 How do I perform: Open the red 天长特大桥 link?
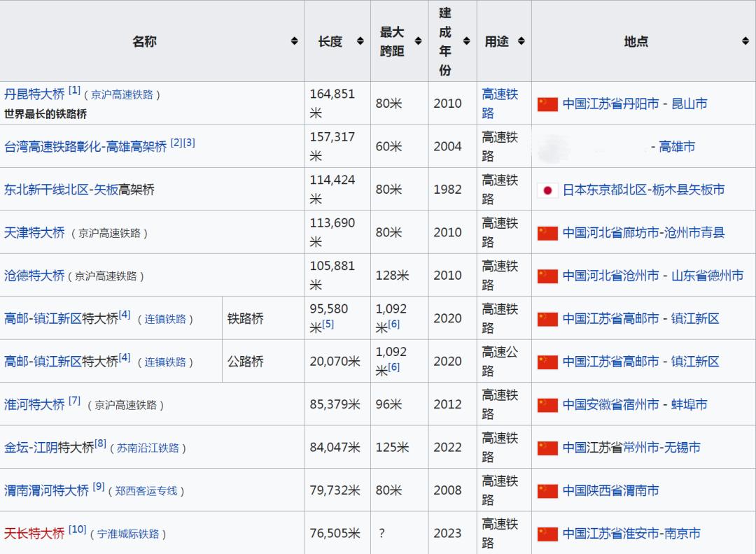pos(34,534)
